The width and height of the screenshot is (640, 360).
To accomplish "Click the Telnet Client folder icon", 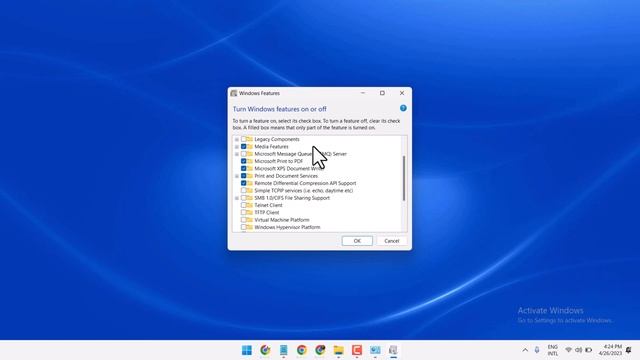I will point(249,205).
